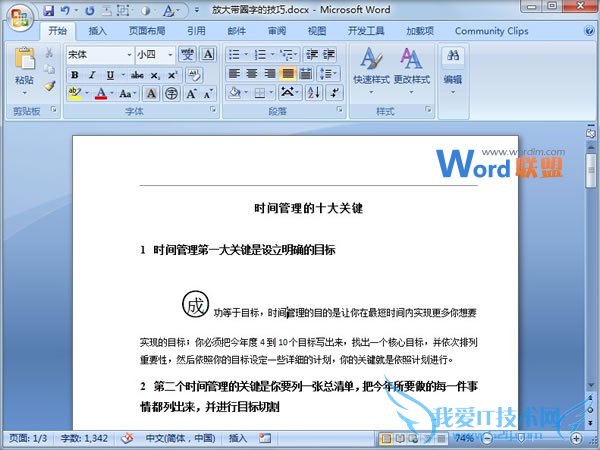
Task: Select the Format Painter brush
Action: [49, 86]
